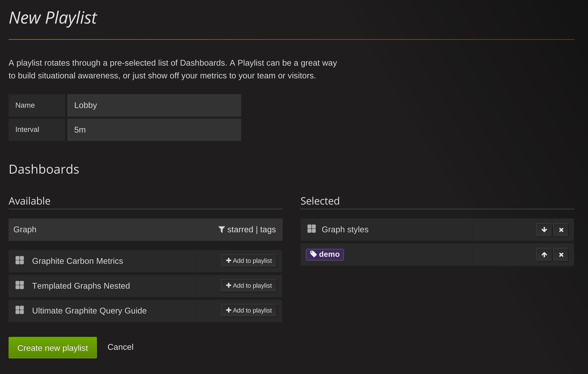Click the Ultimate Graphite Query Guide icon
The image size is (588, 374).
[x=20, y=310]
